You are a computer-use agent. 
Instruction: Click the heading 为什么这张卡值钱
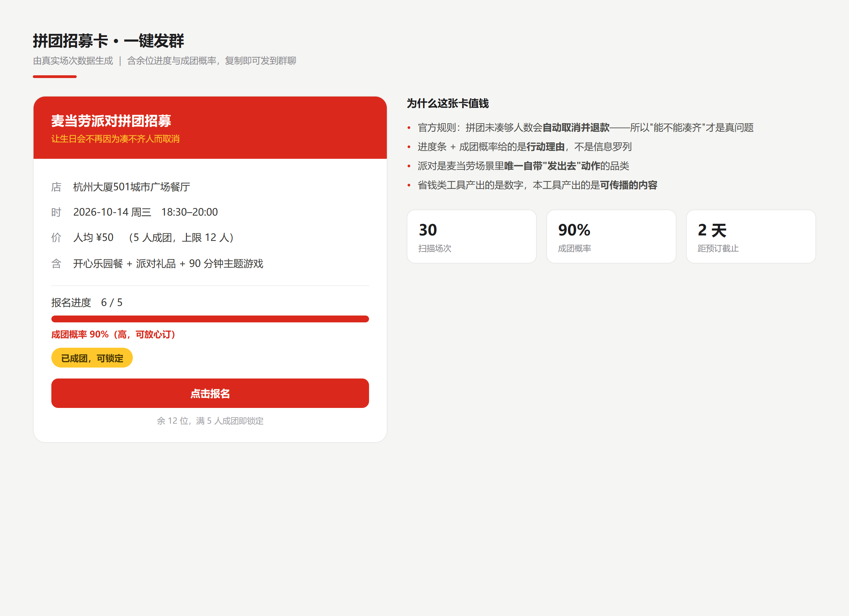pyautogui.click(x=448, y=103)
